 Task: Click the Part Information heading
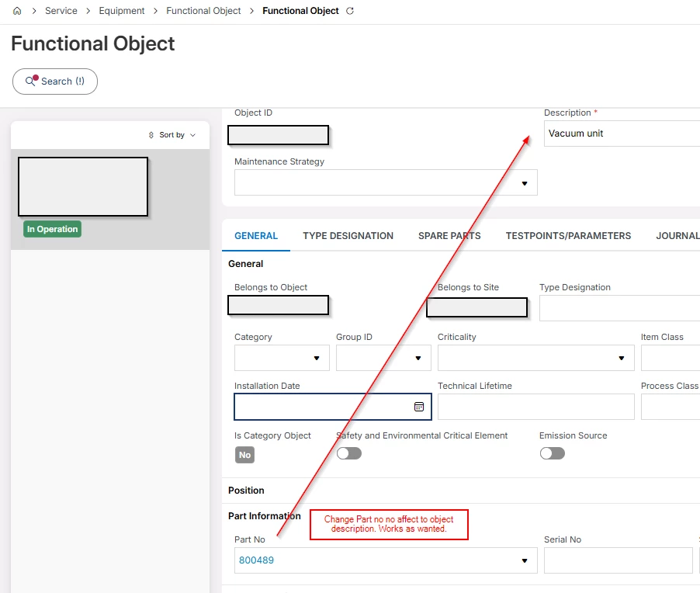click(265, 515)
